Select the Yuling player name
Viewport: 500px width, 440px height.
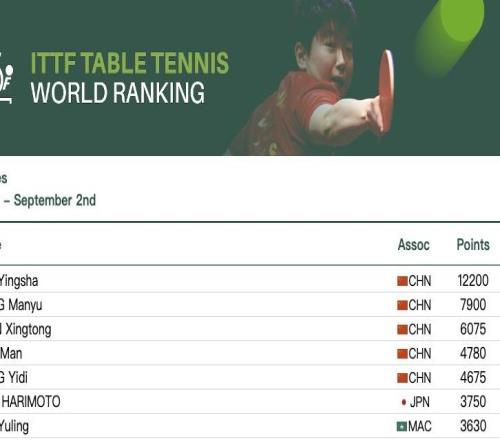click(14, 426)
